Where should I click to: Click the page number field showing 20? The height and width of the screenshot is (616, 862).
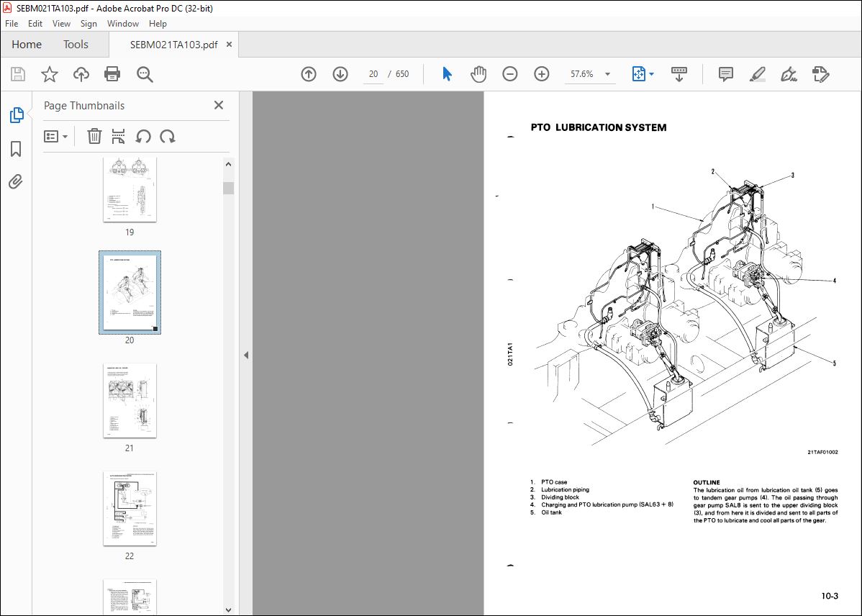coord(373,74)
